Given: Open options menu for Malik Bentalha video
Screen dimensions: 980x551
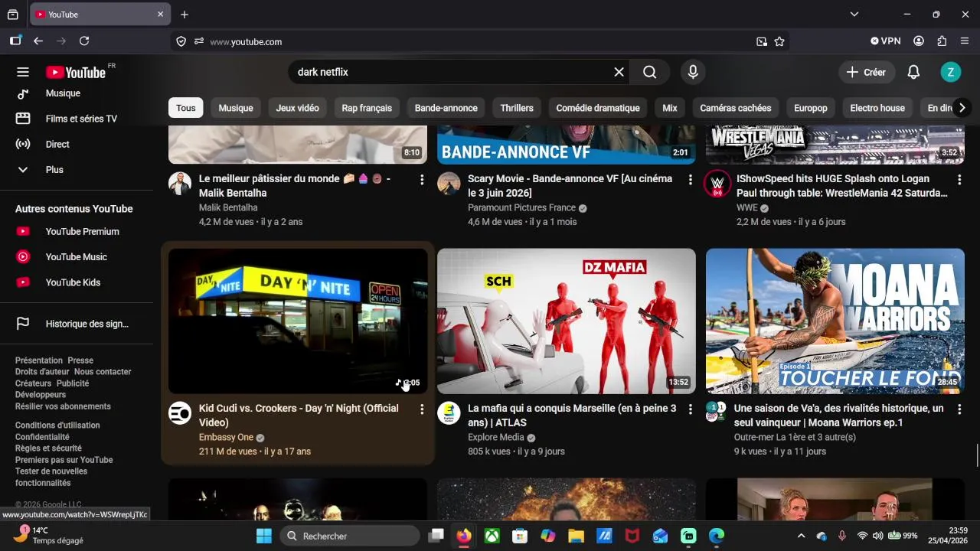Looking at the screenshot, I should (421, 179).
